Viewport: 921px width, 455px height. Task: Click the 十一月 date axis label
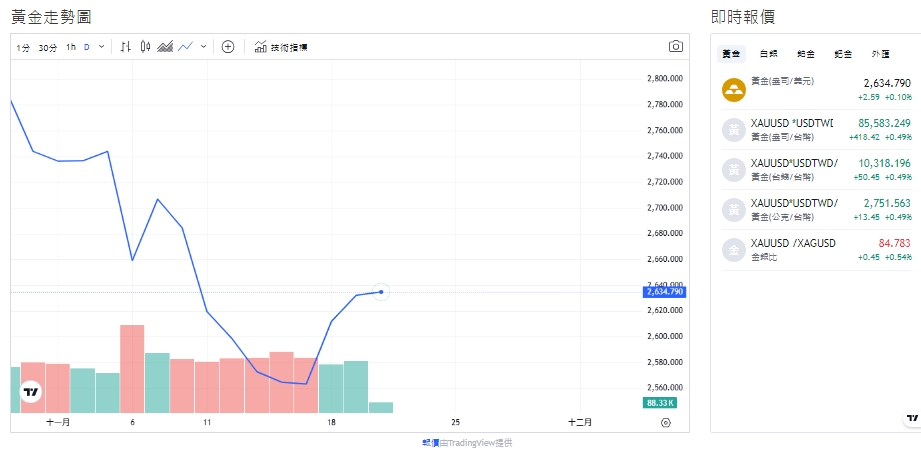point(58,422)
